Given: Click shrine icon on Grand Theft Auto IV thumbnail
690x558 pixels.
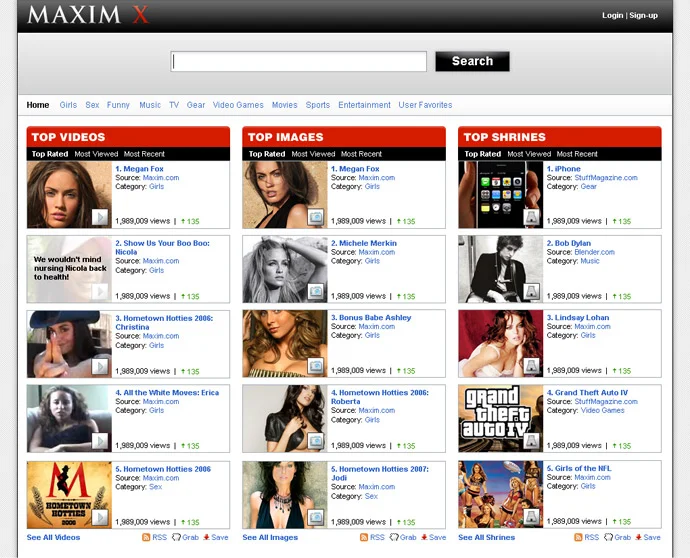Looking at the screenshot, I should coord(532,441).
